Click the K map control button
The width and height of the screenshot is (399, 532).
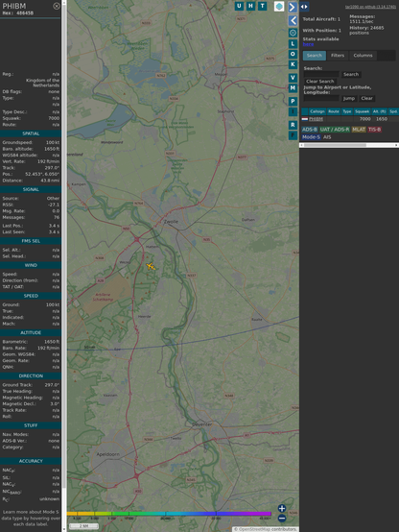point(293,64)
